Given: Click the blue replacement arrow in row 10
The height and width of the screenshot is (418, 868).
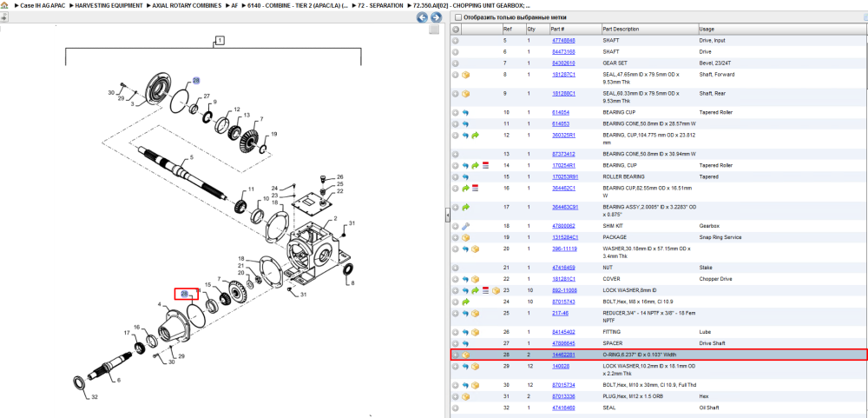Looking at the screenshot, I should click(x=465, y=113).
